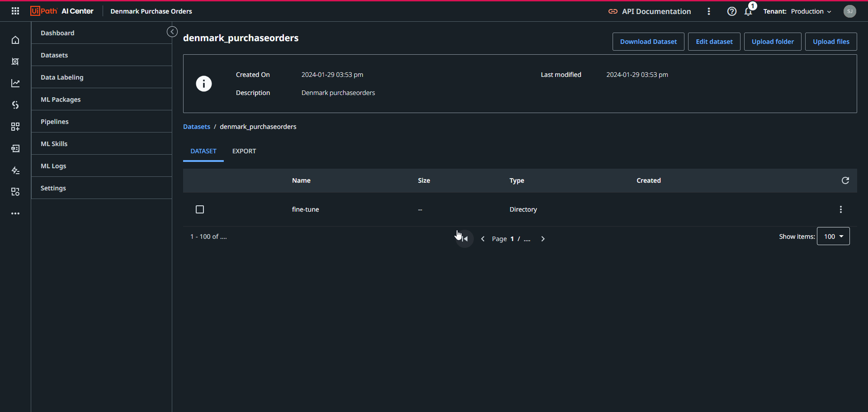
Task: Click the Upload files button
Action: (831, 41)
